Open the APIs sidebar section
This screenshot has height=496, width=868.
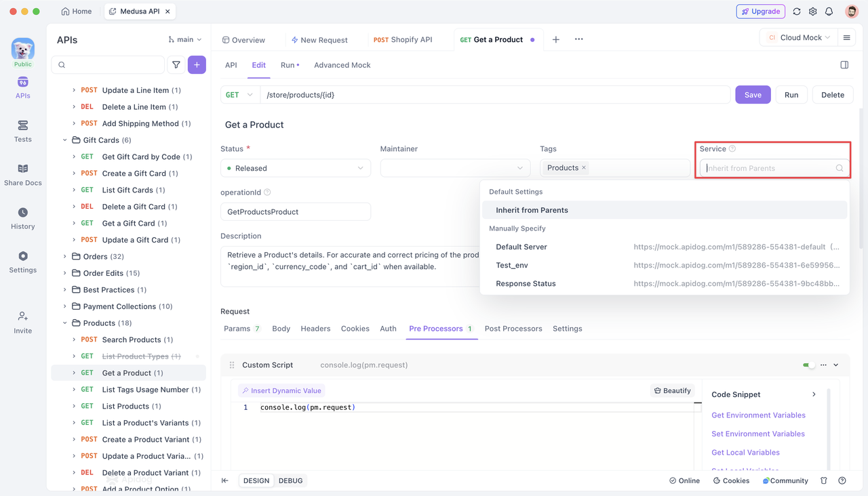coord(22,87)
